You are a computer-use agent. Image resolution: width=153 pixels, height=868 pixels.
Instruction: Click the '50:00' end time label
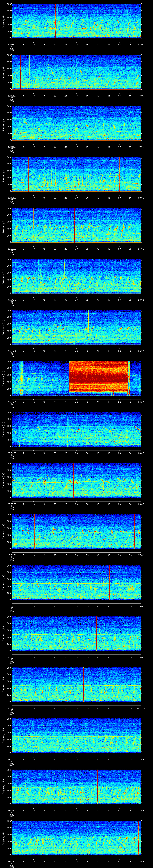141,198
